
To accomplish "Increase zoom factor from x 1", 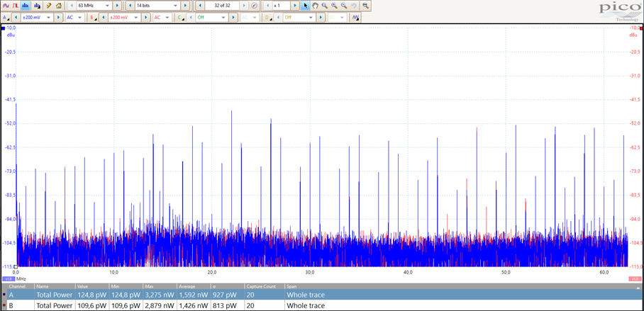I will pyautogui.click(x=295, y=5).
